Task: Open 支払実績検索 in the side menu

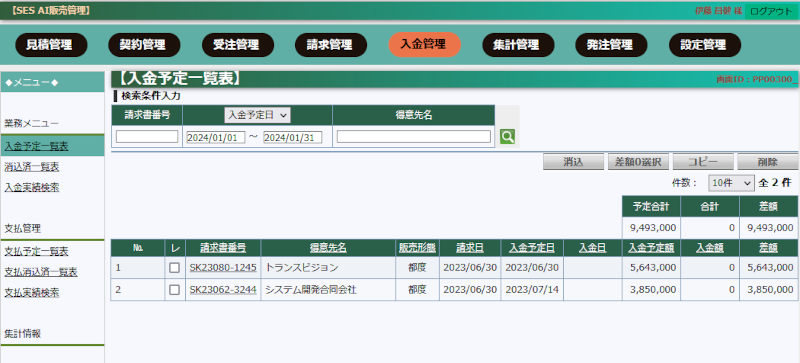Action: pos(32,293)
